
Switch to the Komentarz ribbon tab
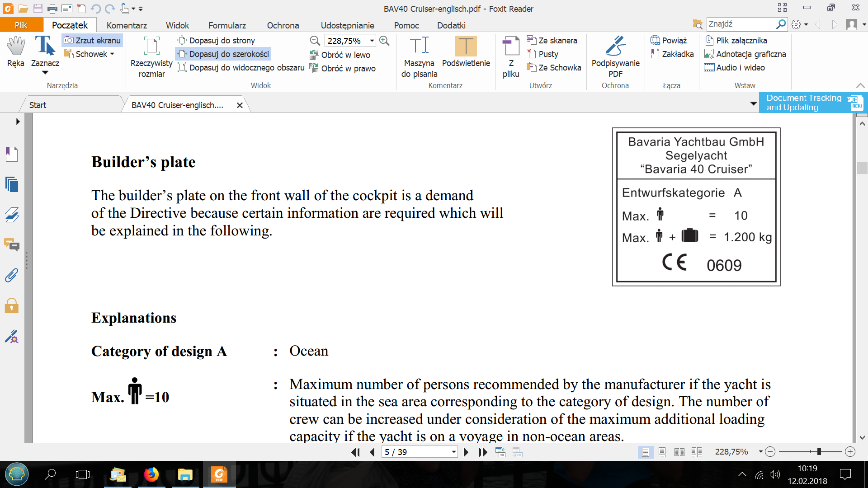[x=127, y=25]
